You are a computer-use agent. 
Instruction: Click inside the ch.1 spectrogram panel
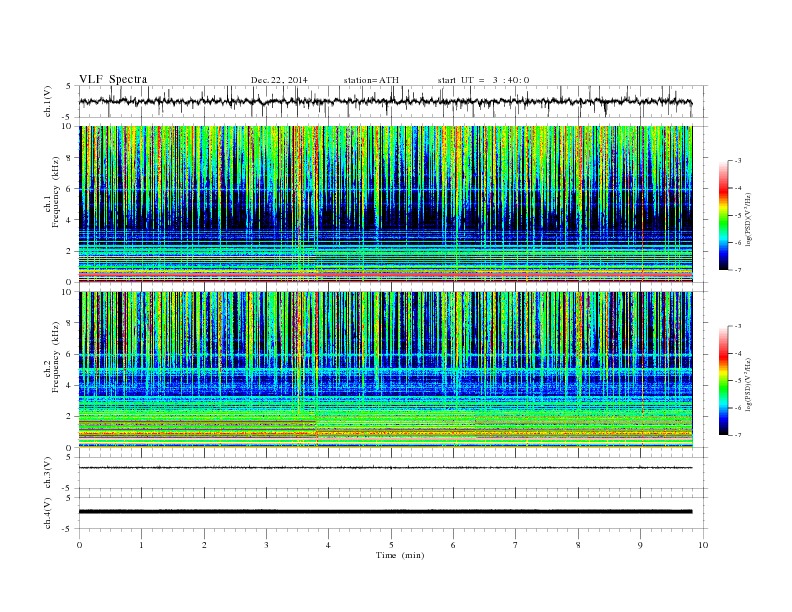pos(385,204)
